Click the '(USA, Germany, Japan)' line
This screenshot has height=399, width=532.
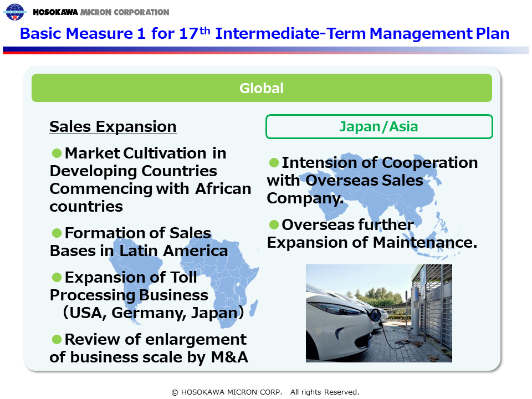tap(154, 313)
